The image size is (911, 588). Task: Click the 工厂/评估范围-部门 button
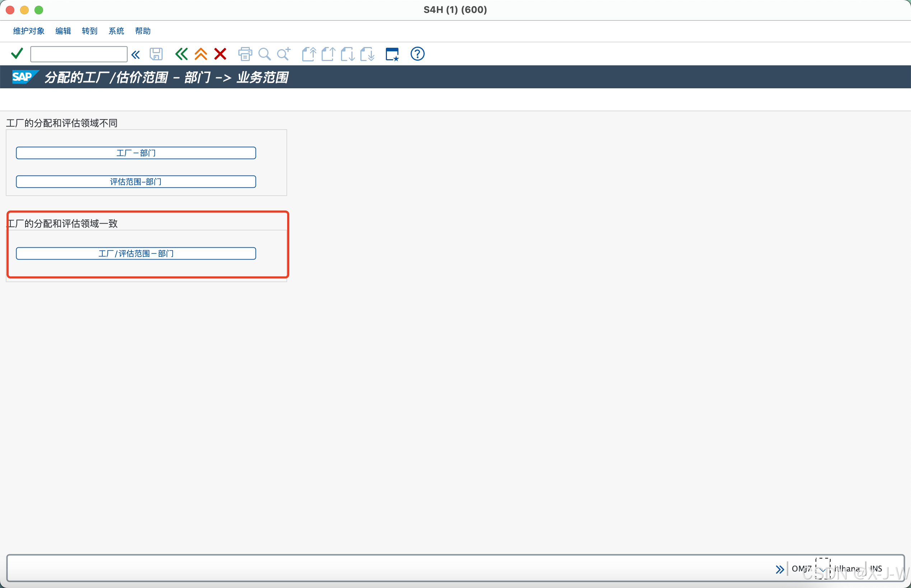(136, 253)
